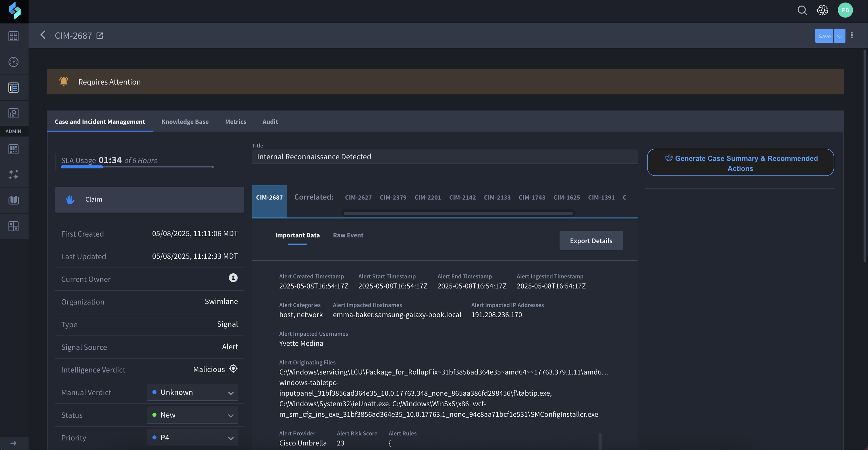This screenshot has width=868, height=450.
Task: Click the Type value Signal
Action: [227, 324]
